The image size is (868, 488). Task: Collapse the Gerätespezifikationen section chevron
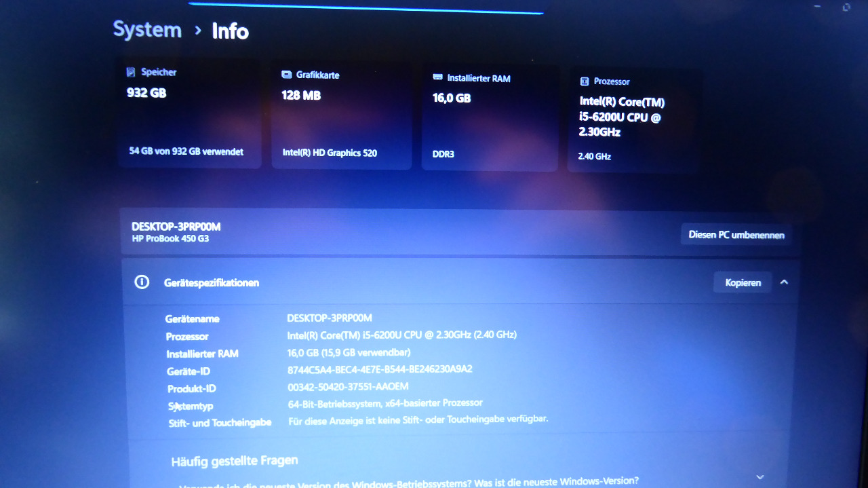(784, 282)
